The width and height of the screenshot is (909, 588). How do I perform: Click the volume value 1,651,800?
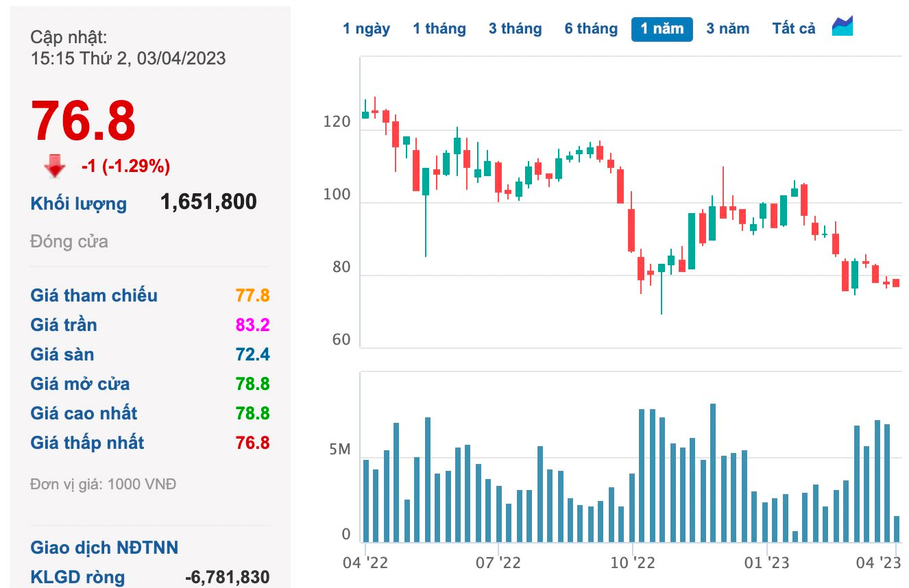tap(208, 201)
